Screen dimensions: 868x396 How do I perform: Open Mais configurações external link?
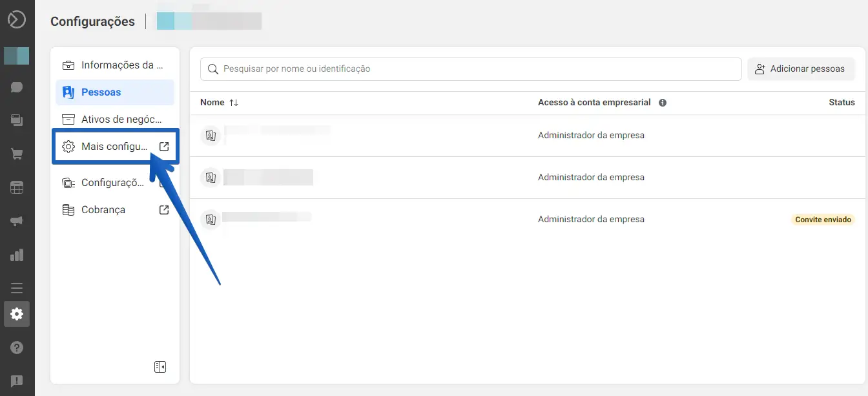coord(115,147)
